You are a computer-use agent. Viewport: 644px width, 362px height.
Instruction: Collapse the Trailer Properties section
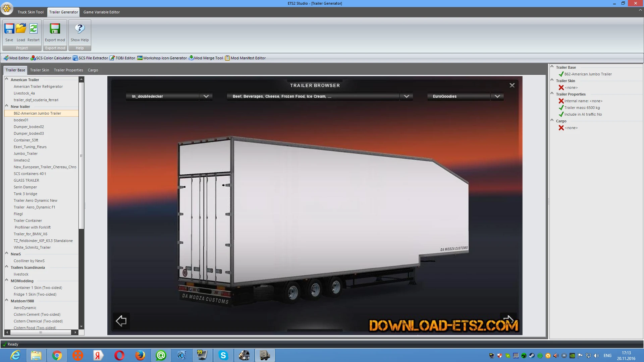[x=552, y=94]
